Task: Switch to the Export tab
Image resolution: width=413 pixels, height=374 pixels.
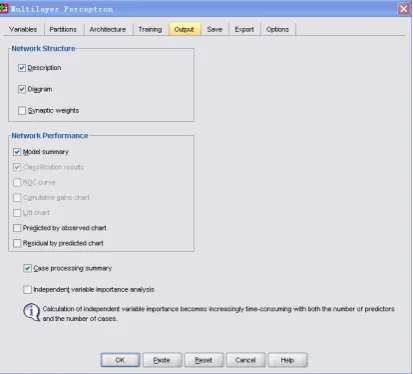Action: (244, 29)
